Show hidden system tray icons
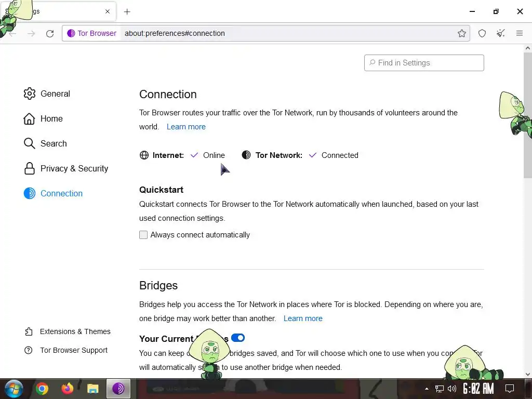 click(427, 389)
